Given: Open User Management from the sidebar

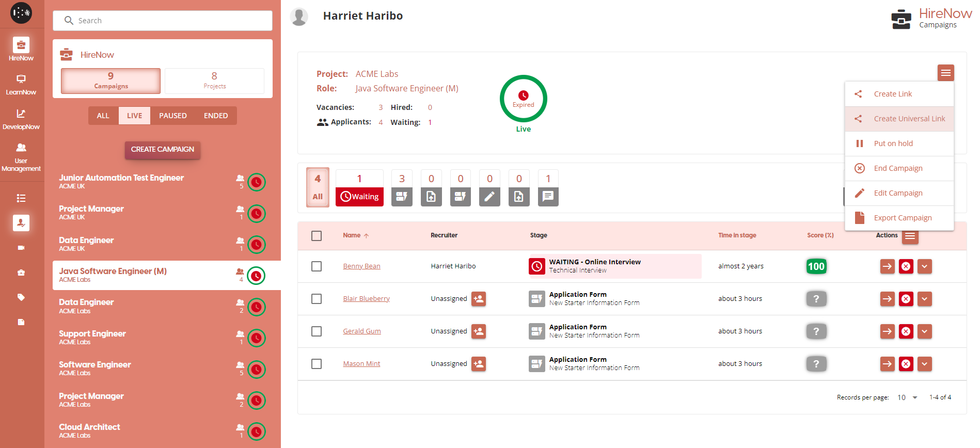Looking at the screenshot, I should (21, 157).
